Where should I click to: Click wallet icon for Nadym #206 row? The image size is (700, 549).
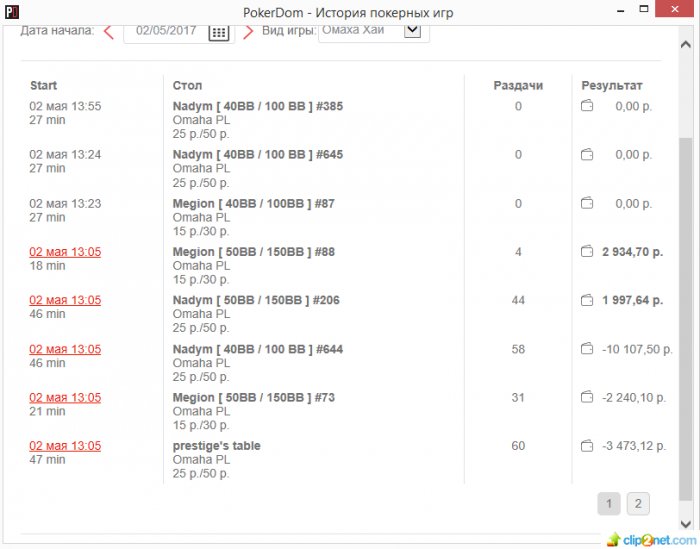coord(587,300)
